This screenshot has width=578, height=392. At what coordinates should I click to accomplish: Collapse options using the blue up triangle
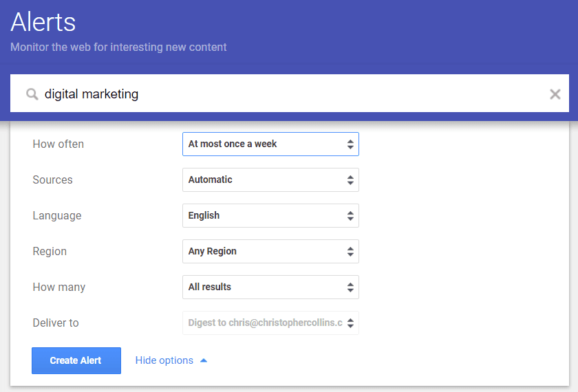[204, 360]
